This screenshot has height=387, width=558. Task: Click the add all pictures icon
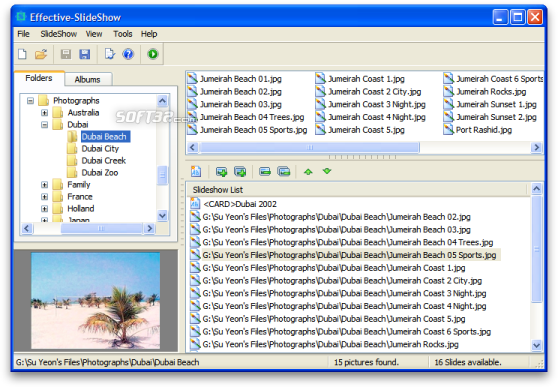point(240,172)
